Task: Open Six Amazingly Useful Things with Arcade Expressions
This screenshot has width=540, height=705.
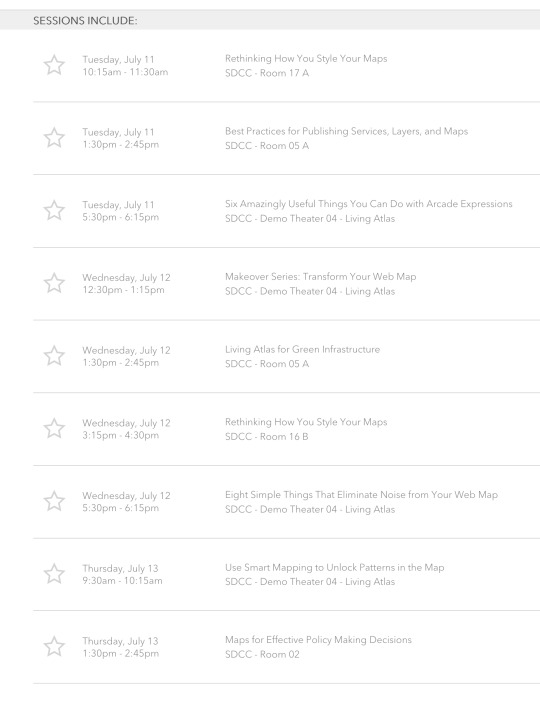Action: coord(369,204)
